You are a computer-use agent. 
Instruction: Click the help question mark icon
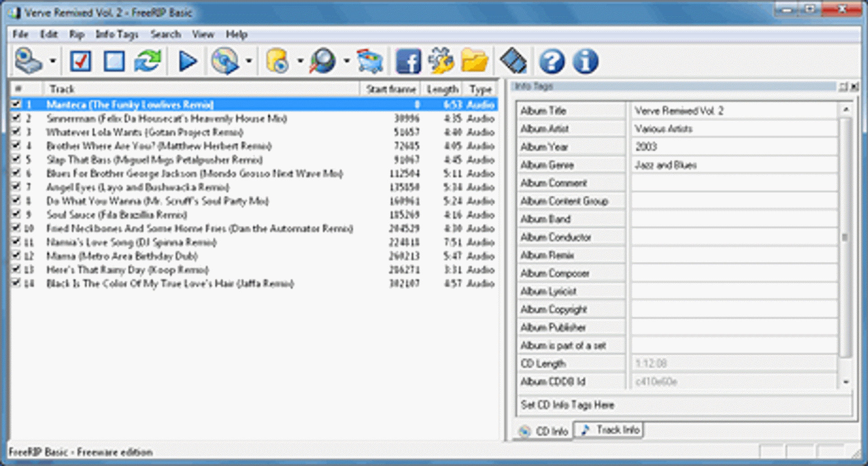[552, 61]
